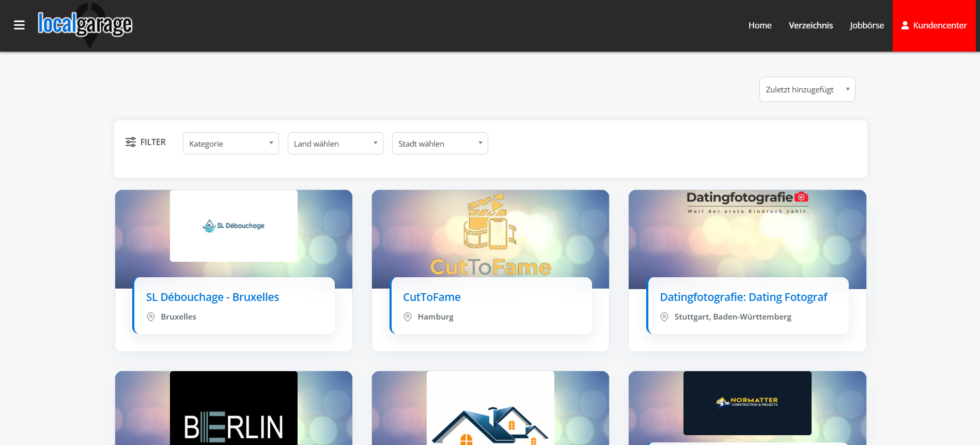Click location pin icon beside Hamburg
This screenshot has height=445, width=980.
(408, 317)
